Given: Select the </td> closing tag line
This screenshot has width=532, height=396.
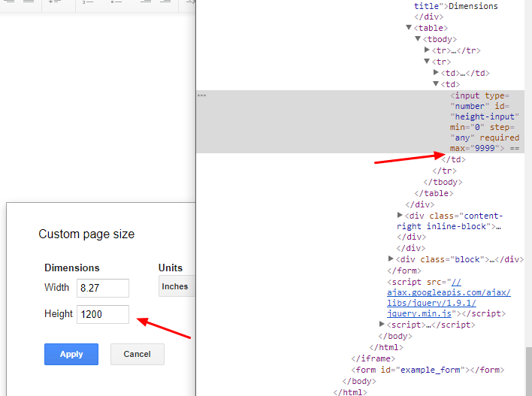Looking at the screenshot, I should [453, 159].
